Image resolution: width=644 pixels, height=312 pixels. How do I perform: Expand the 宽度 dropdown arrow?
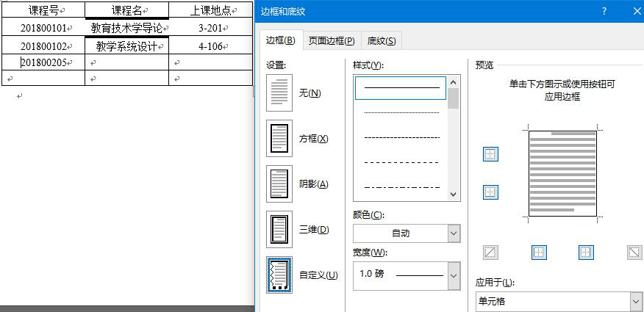point(454,276)
